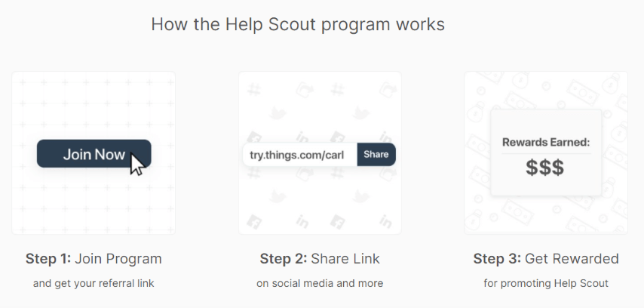Select the try.things.com/carl link field
Image resolution: width=644 pixels, height=308 pixels.
tap(300, 155)
